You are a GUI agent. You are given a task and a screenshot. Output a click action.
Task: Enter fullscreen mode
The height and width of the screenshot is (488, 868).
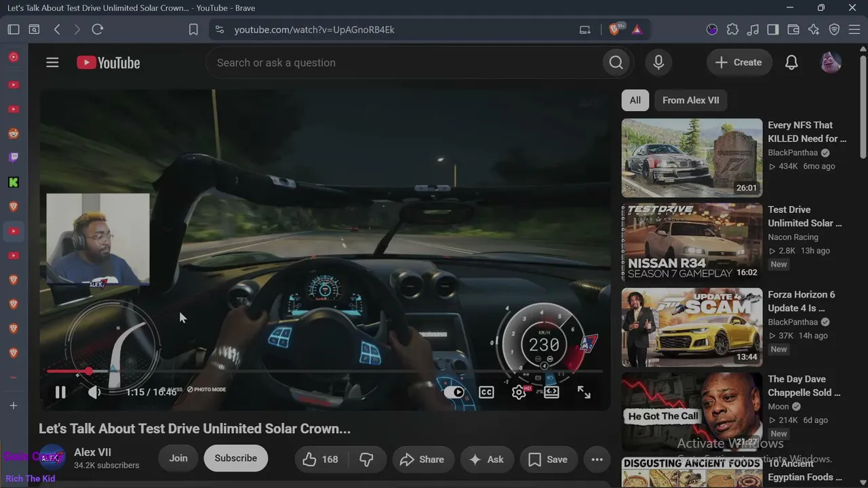tap(584, 392)
